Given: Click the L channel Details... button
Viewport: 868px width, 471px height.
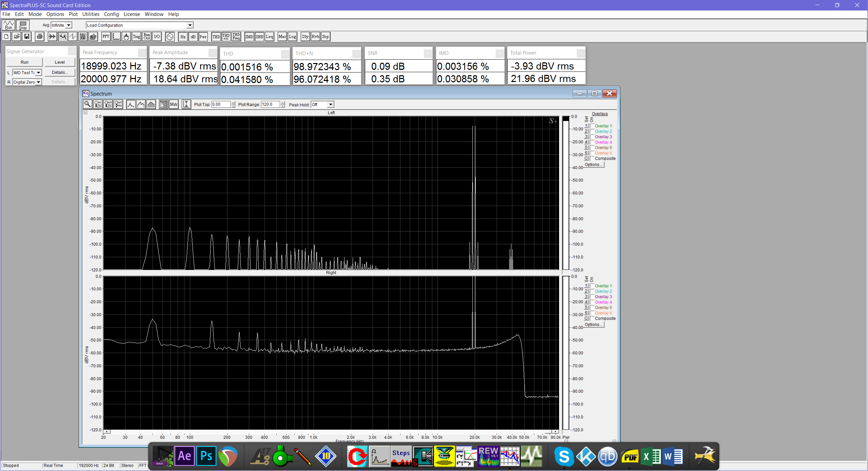Looking at the screenshot, I should [x=60, y=73].
